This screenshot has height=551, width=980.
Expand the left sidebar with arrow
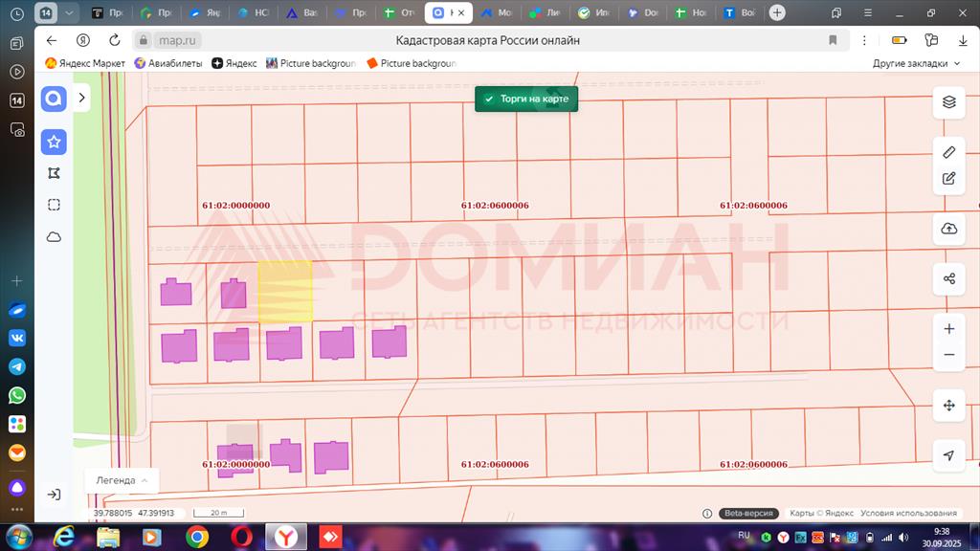coord(82,98)
